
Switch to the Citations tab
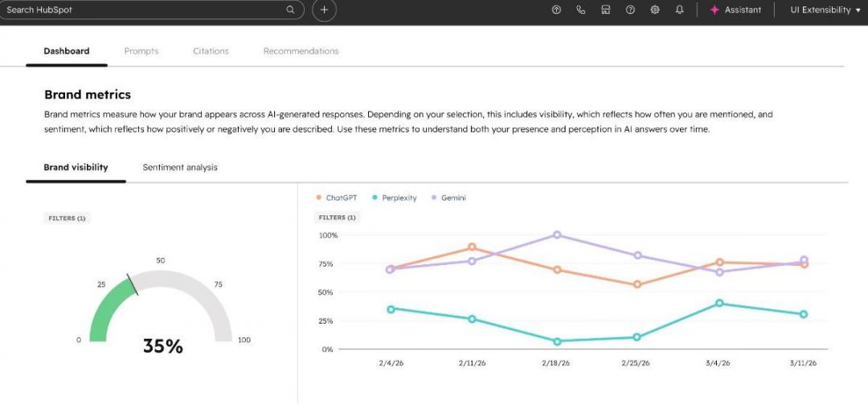pos(211,51)
